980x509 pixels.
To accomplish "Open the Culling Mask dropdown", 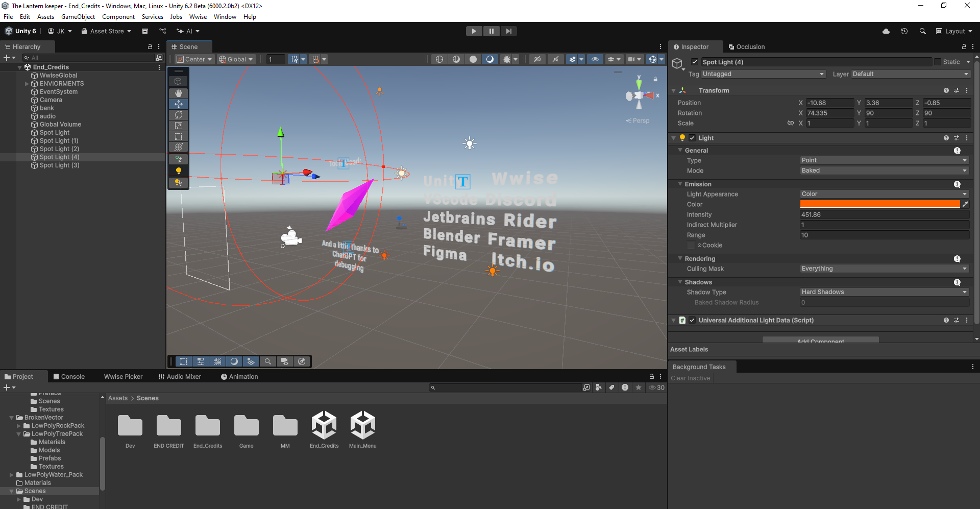I will 884,269.
